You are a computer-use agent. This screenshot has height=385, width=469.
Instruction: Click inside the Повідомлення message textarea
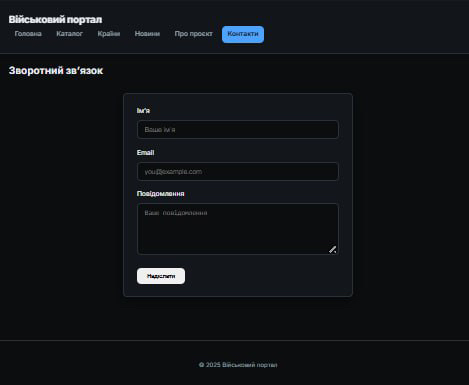point(238,229)
